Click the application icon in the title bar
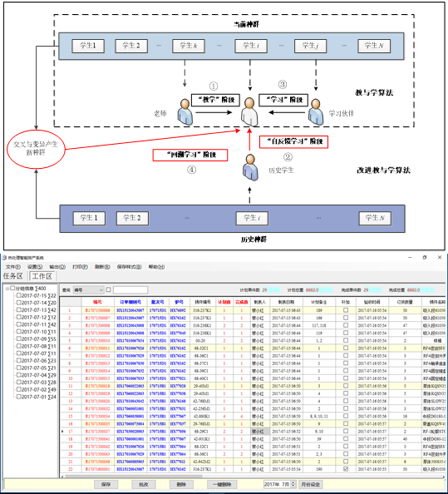 click(x=4, y=258)
